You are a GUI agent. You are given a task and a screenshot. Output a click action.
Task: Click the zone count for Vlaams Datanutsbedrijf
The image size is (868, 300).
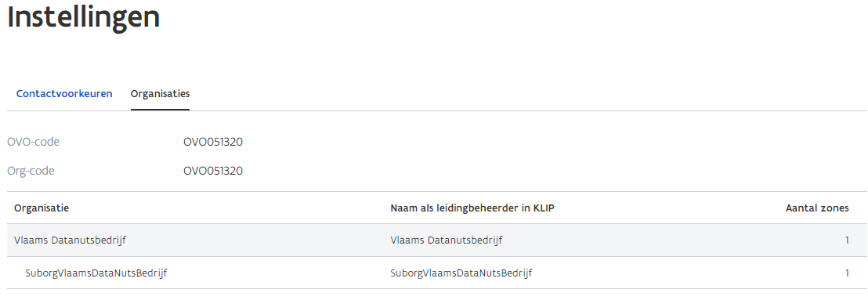(847, 240)
